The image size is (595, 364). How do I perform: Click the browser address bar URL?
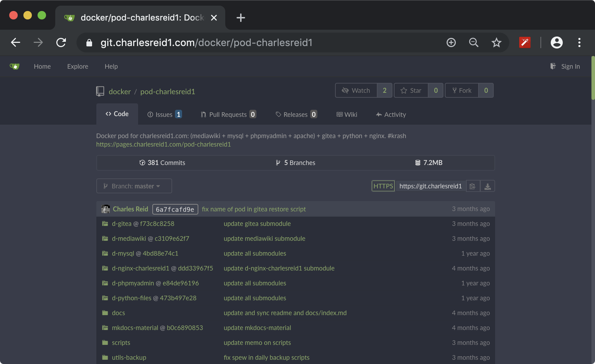coord(206,42)
